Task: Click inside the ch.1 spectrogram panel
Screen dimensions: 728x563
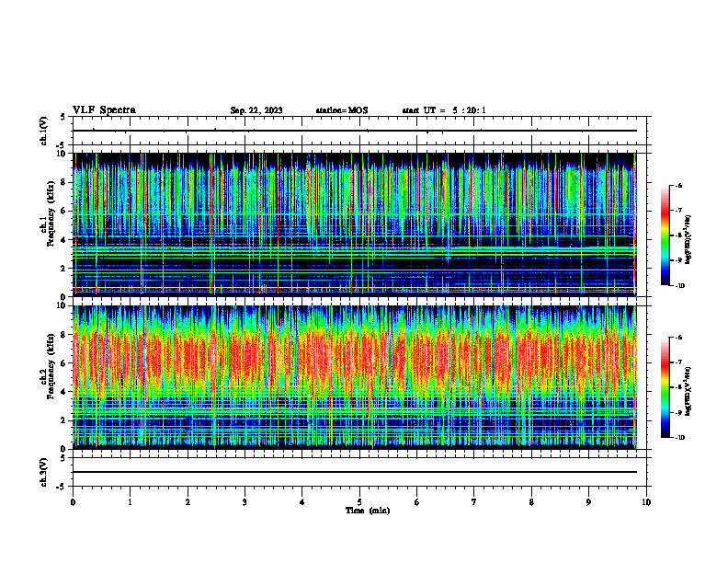Action: (354, 224)
